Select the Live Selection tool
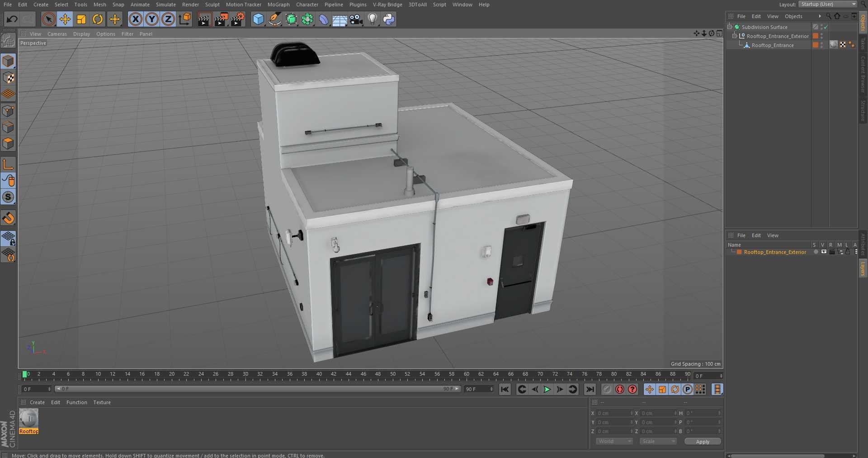The height and width of the screenshot is (458, 868). 48,19
